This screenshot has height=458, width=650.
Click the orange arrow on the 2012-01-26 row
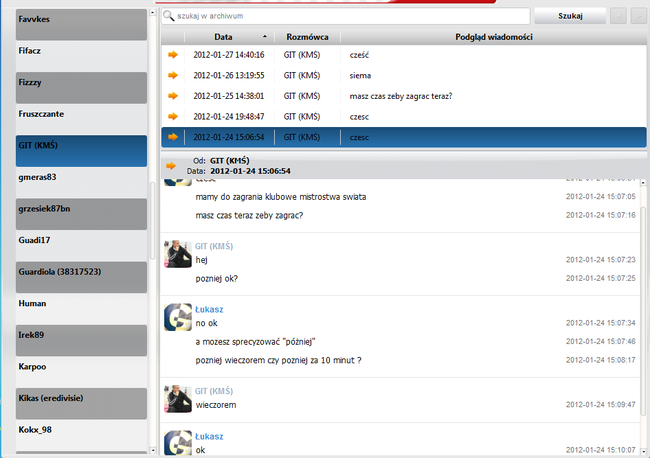click(x=172, y=75)
